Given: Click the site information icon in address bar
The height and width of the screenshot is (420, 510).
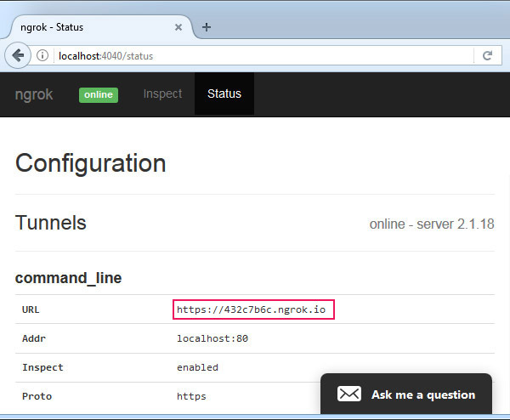Looking at the screenshot, I should [x=42, y=55].
